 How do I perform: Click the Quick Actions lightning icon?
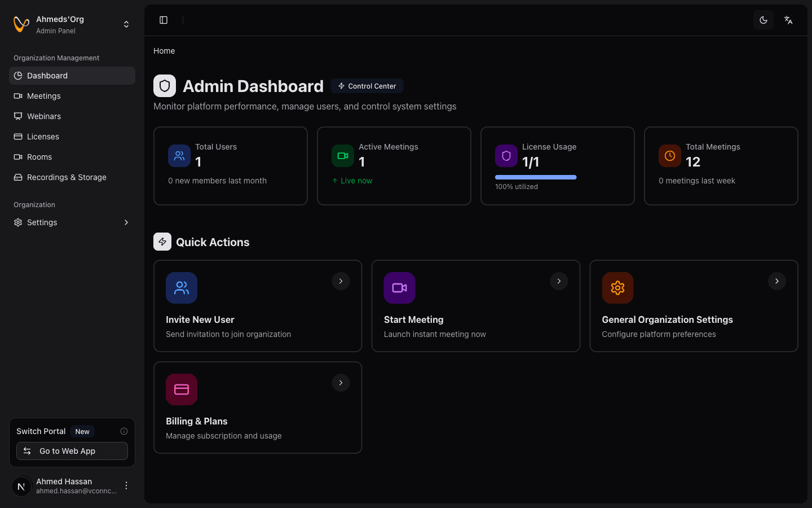pyautogui.click(x=162, y=242)
